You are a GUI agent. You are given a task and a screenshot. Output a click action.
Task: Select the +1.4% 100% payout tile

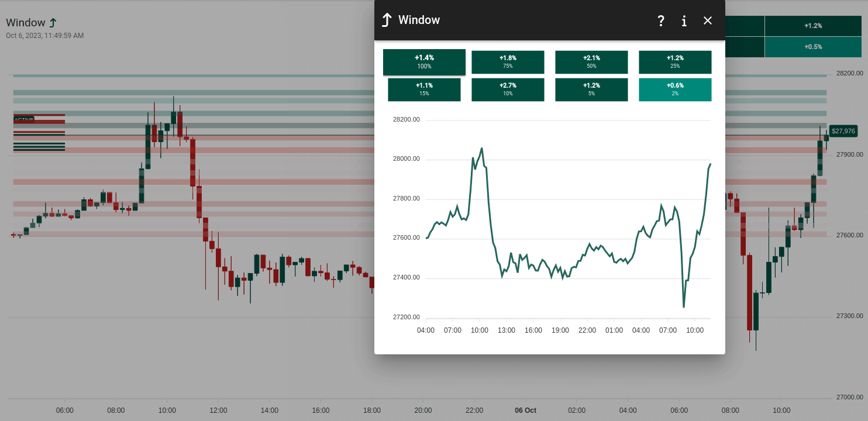[424, 62]
